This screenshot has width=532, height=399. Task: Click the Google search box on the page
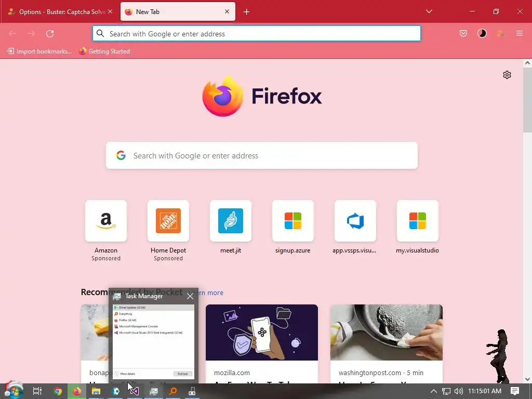click(x=262, y=155)
